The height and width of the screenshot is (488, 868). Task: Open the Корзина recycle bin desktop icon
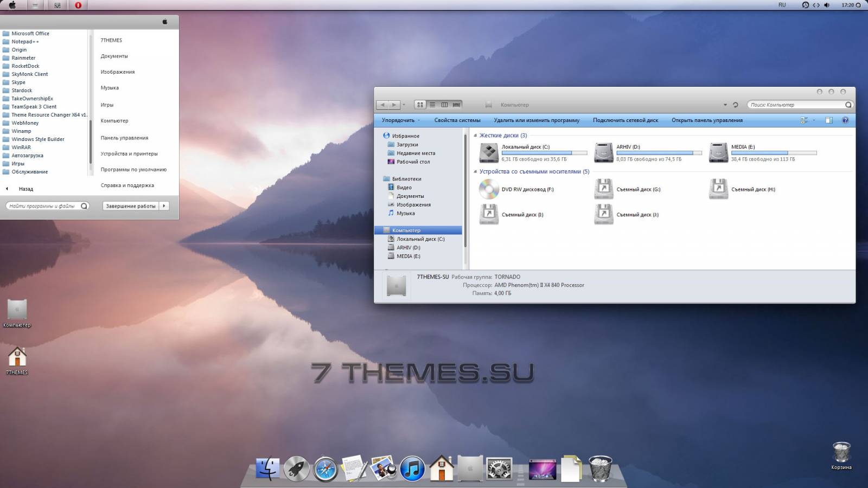pos(841,455)
